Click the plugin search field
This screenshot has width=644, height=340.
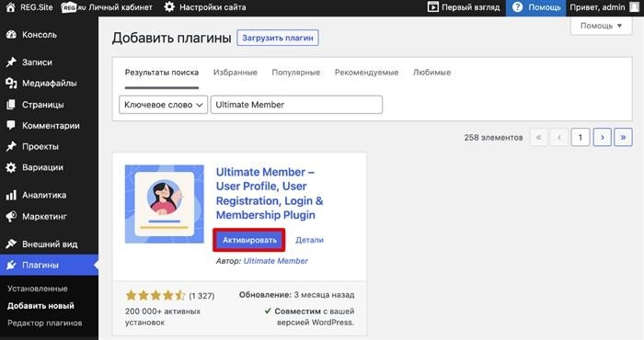[x=296, y=105]
